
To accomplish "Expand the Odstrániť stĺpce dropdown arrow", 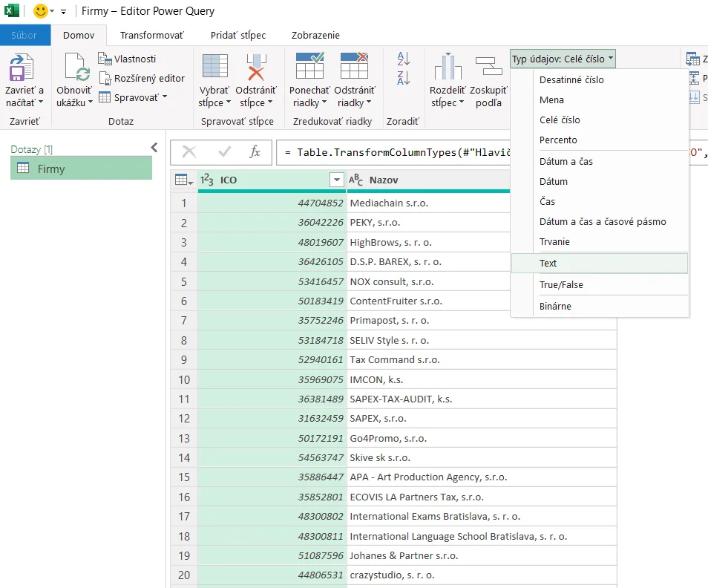I will coord(270,102).
